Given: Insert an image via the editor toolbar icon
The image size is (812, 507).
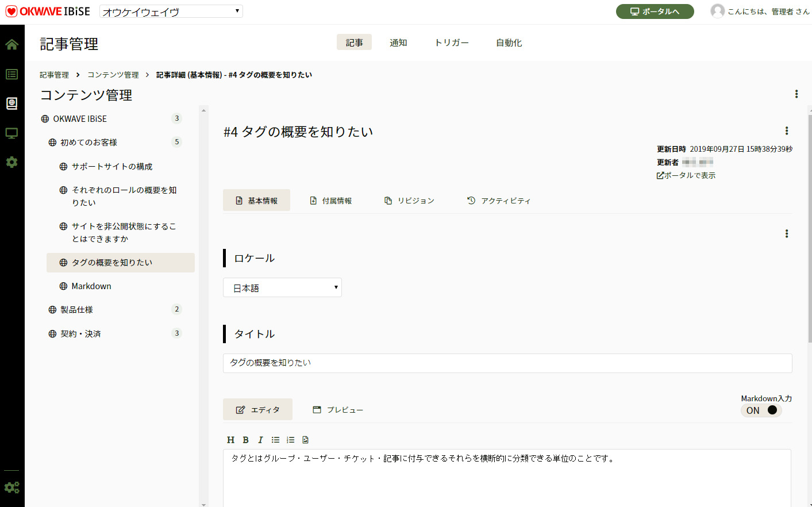Looking at the screenshot, I should 305,439.
